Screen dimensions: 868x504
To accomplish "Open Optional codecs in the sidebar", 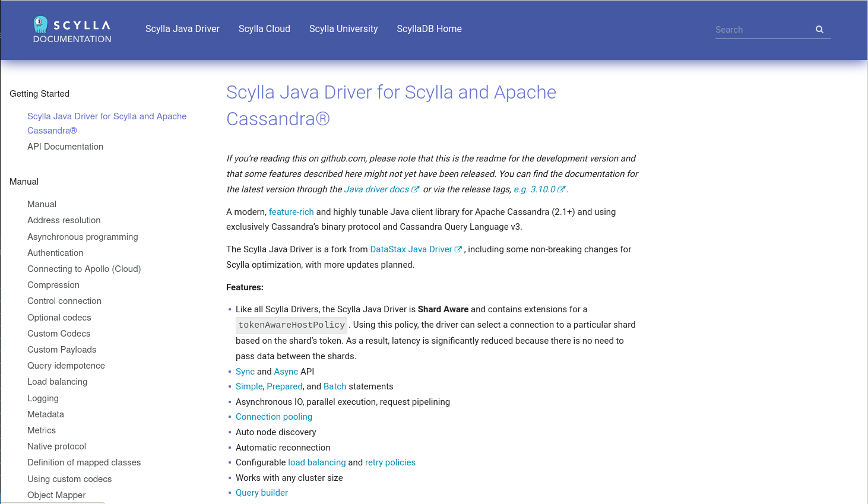I will click(x=59, y=318).
